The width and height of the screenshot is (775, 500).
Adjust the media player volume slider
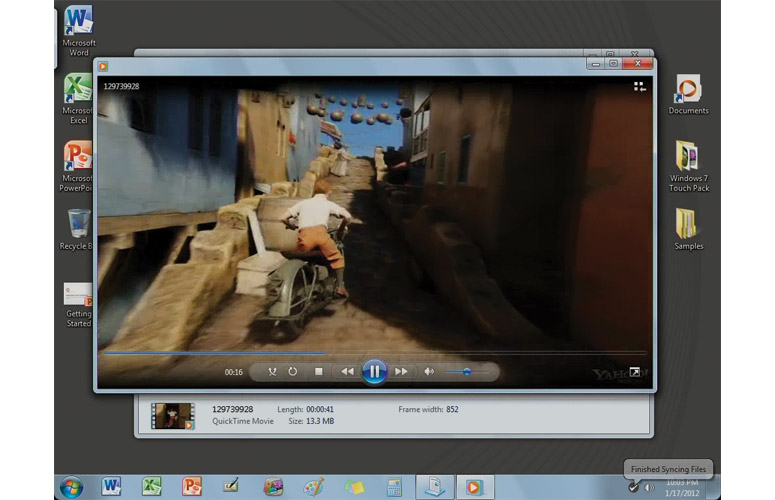click(x=466, y=372)
